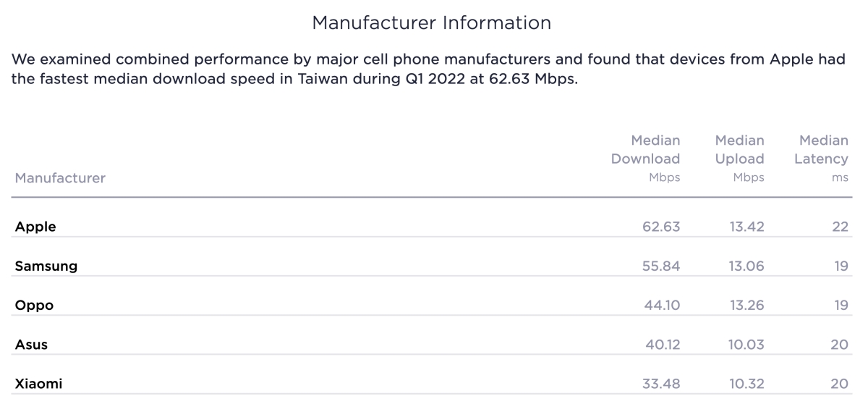Select Apple's 13.42 upload value

pos(746,227)
